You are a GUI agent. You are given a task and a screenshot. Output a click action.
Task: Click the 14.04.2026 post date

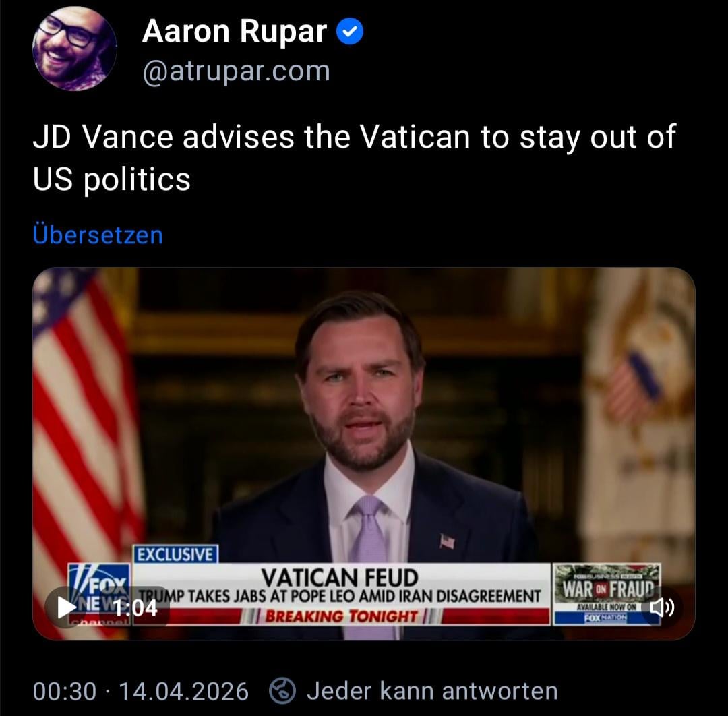(184, 691)
